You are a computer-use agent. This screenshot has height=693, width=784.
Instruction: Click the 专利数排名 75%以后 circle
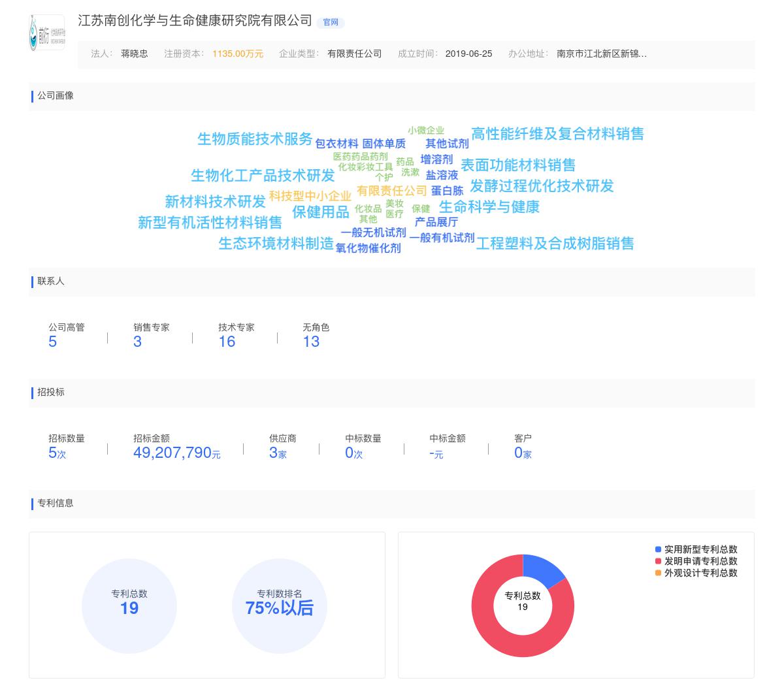pyautogui.click(x=280, y=606)
